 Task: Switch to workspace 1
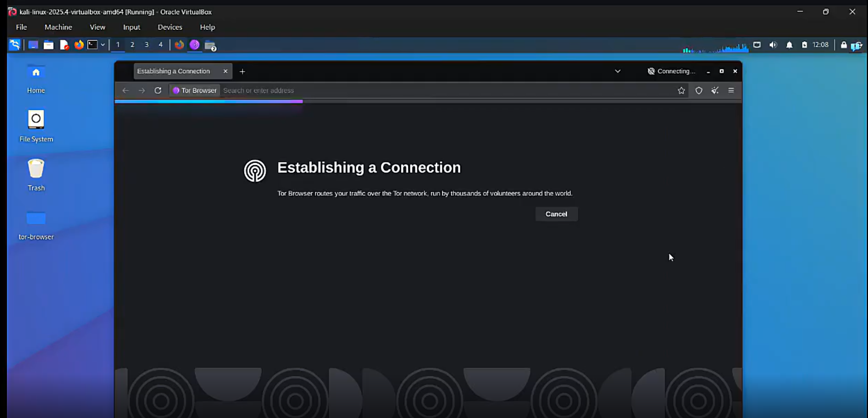[118, 45]
